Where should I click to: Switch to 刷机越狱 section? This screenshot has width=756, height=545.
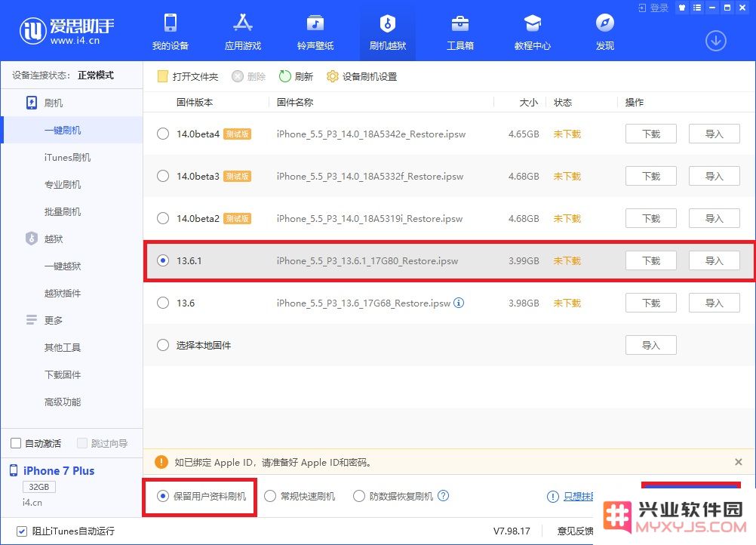388,32
